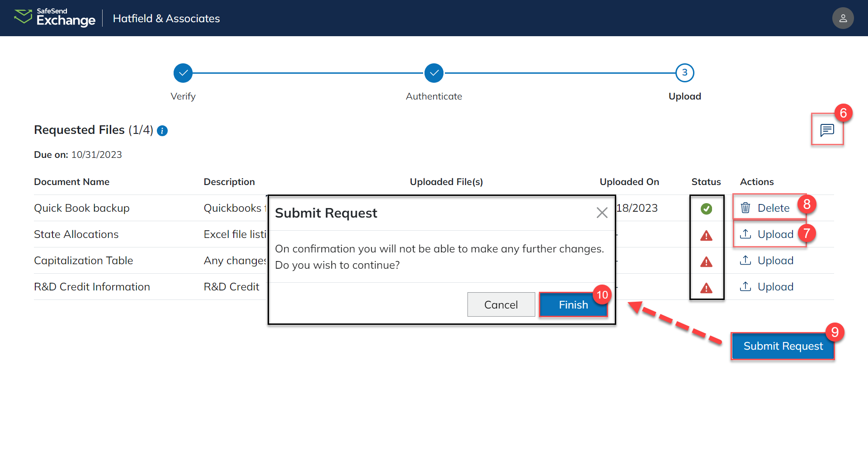Click the upload icon for Capitalization Table

[745, 260]
